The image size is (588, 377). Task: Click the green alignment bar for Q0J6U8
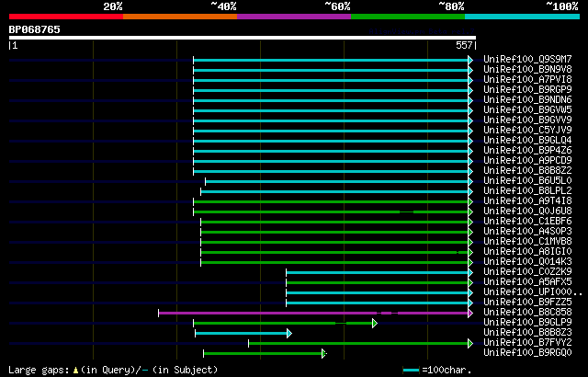(x=331, y=212)
